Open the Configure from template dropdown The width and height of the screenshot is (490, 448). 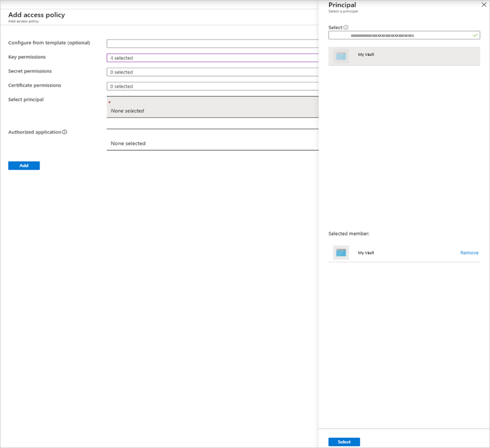tap(213, 44)
